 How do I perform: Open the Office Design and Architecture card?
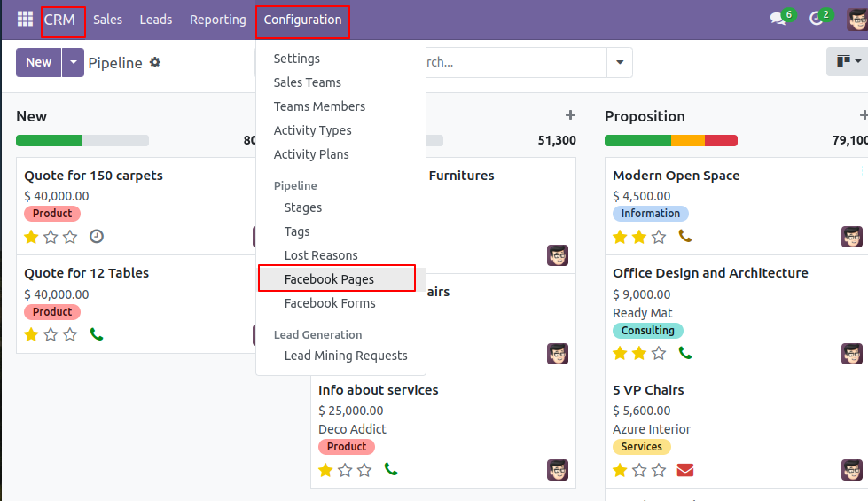click(x=710, y=273)
